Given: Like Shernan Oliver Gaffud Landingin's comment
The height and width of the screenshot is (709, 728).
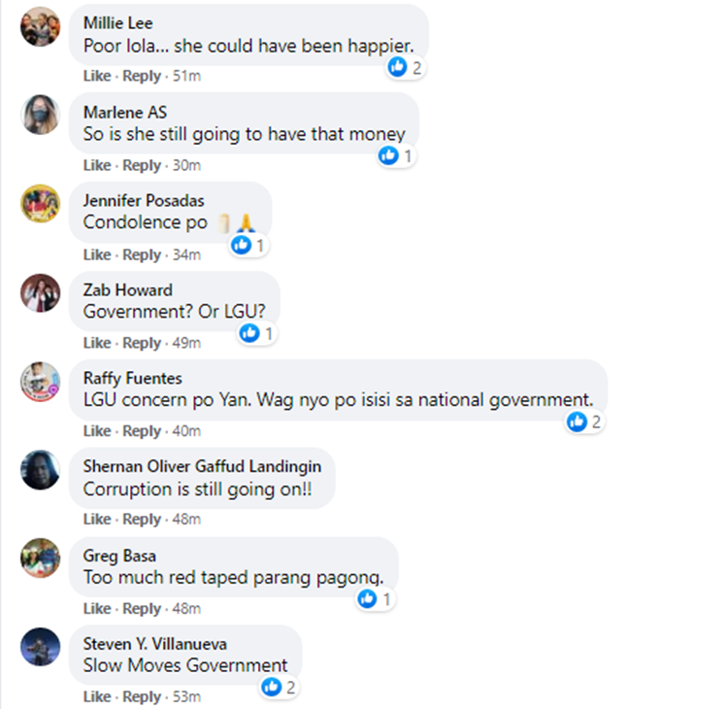Looking at the screenshot, I should [97, 519].
